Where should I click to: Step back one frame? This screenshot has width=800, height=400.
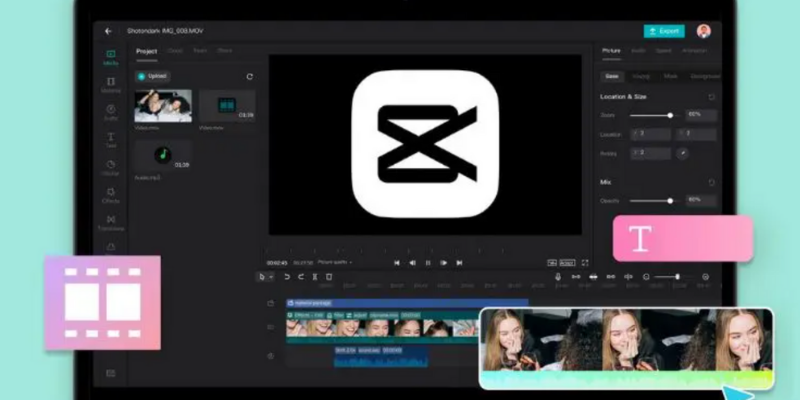tap(412, 263)
